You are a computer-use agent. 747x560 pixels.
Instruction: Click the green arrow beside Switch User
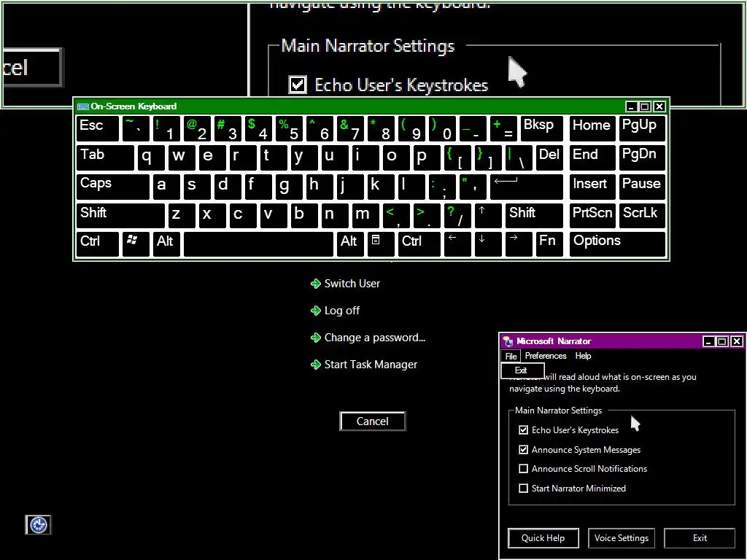tap(315, 284)
